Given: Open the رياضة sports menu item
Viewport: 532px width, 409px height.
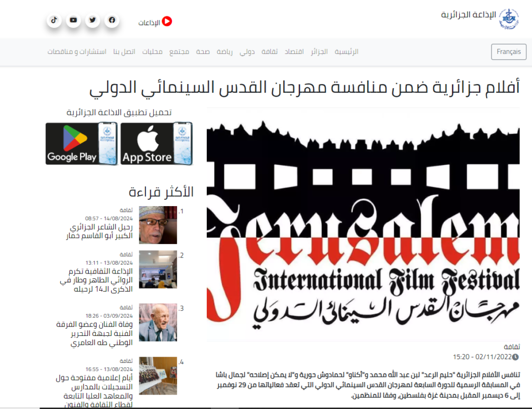Looking at the screenshot, I should tap(224, 51).
